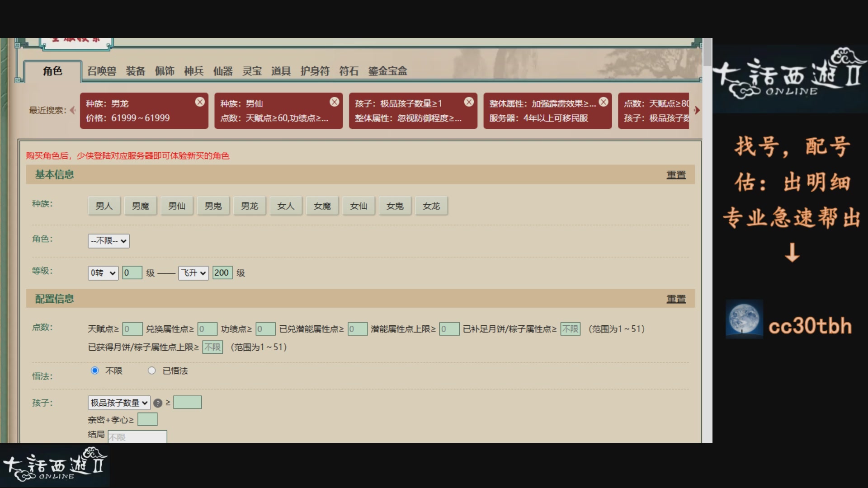Image resolution: width=868 pixels, height=488 pixels.
Task: Focus the 兑换属性点≥ input field
Action: tap(208, 329)
